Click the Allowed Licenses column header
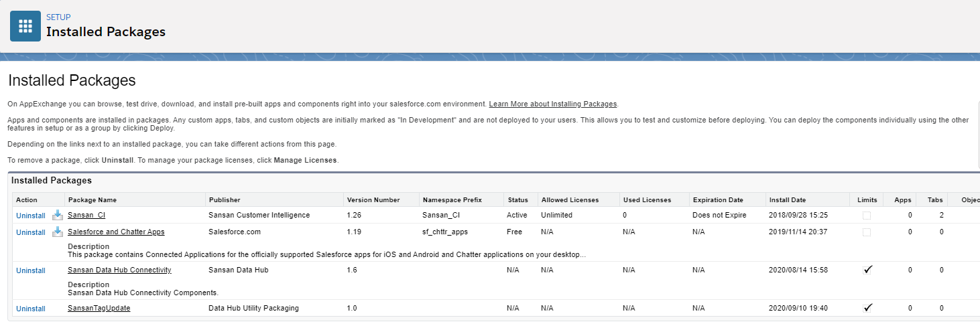The width and height of the screenshot is (980, 328). click(x=570, y=199)
